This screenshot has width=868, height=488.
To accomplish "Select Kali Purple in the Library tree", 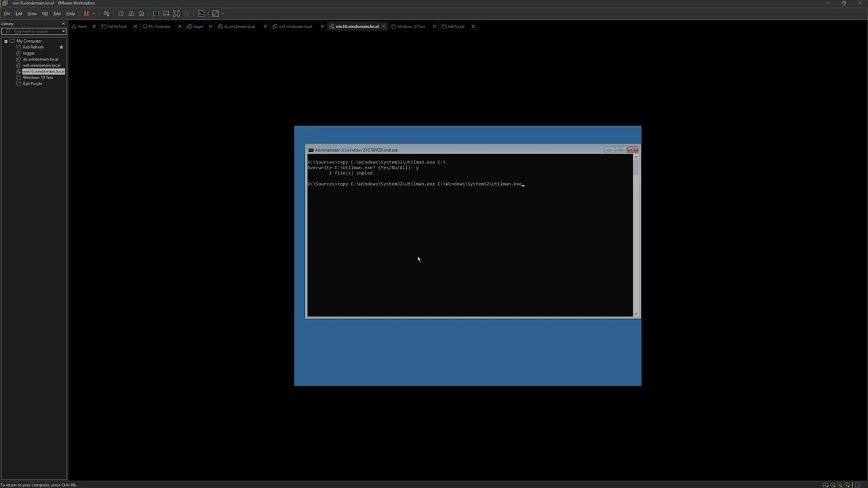I will click(33, 83).
